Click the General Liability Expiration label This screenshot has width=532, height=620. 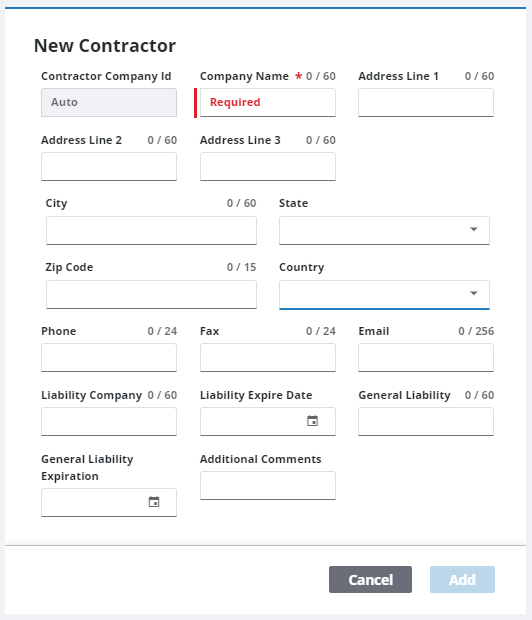[87, 468]
